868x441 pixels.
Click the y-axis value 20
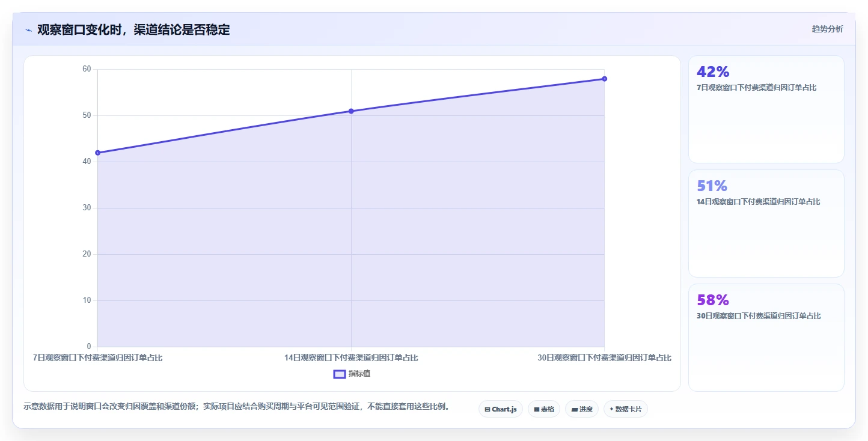87,254
